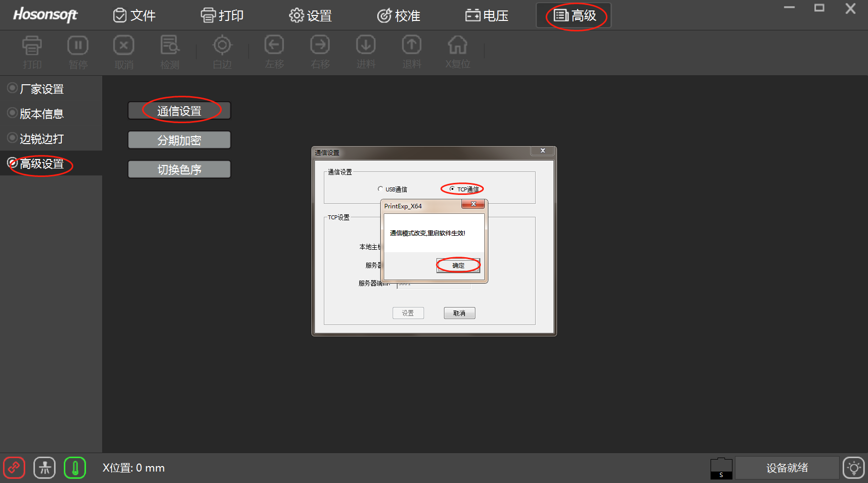This screenshot has height=483, width=868.
Task: Select the USB通信 radio button
Action: 381,189
